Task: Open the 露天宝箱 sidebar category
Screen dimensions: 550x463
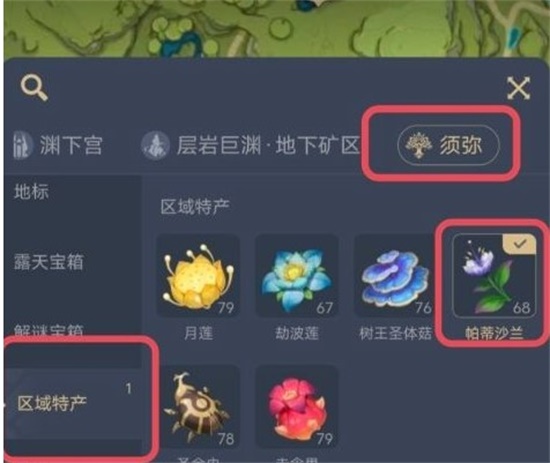Action: click(49, 262)
